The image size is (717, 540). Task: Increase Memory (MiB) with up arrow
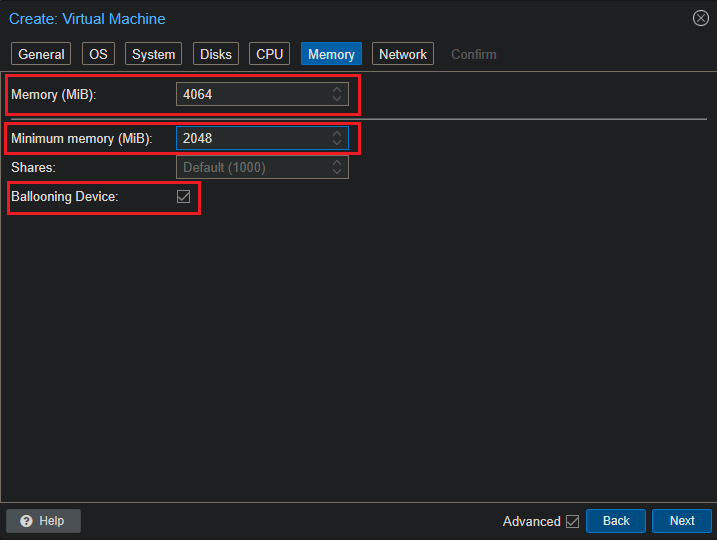coord(337,90)
